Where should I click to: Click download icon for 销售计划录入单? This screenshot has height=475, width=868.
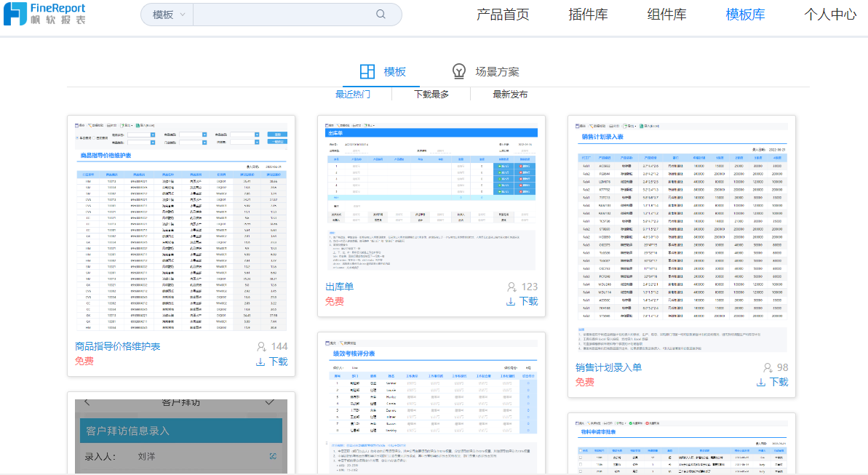click(x=761, y=382)
